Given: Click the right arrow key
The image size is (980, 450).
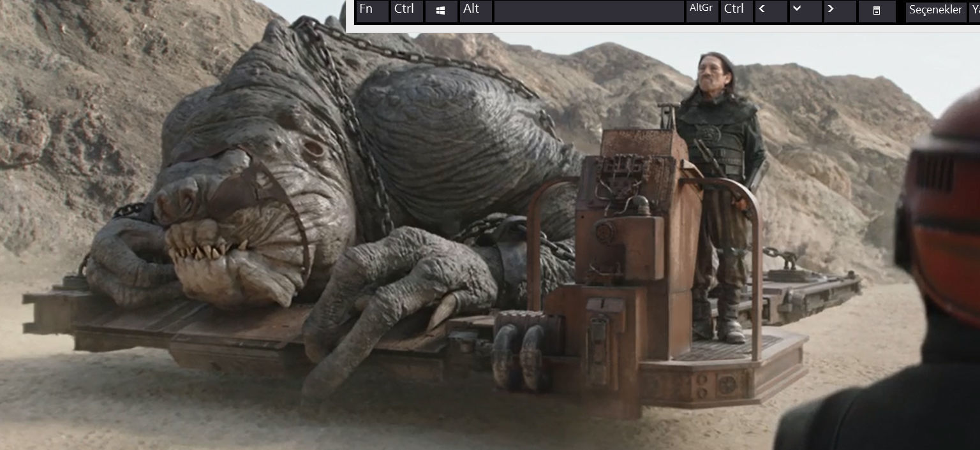Looking at the screenshot, I should pos(840,11).
